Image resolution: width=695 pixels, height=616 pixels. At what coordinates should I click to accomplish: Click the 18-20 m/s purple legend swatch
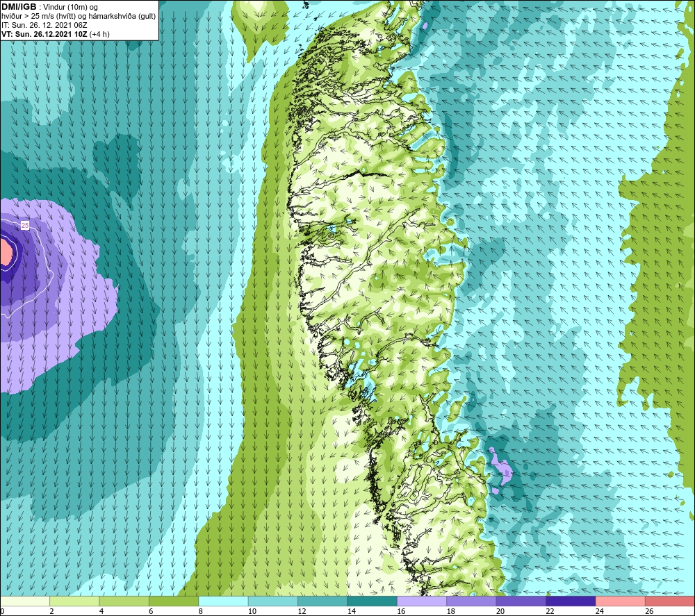[x=472, y=601]
